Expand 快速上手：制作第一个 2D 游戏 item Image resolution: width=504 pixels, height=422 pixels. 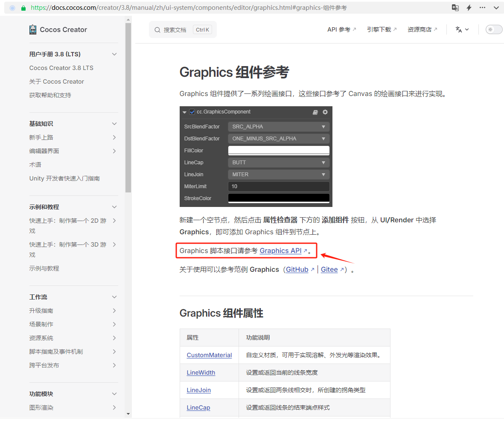click(114, 221)
